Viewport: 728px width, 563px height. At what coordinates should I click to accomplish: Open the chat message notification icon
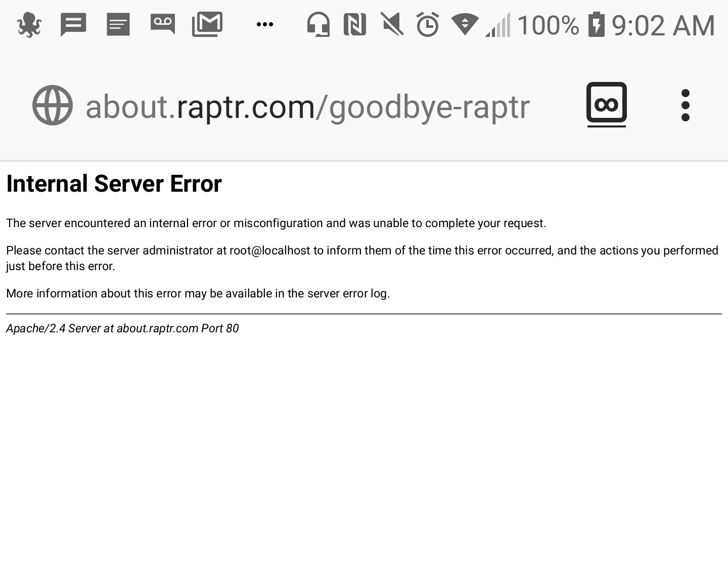pos(73,25)
